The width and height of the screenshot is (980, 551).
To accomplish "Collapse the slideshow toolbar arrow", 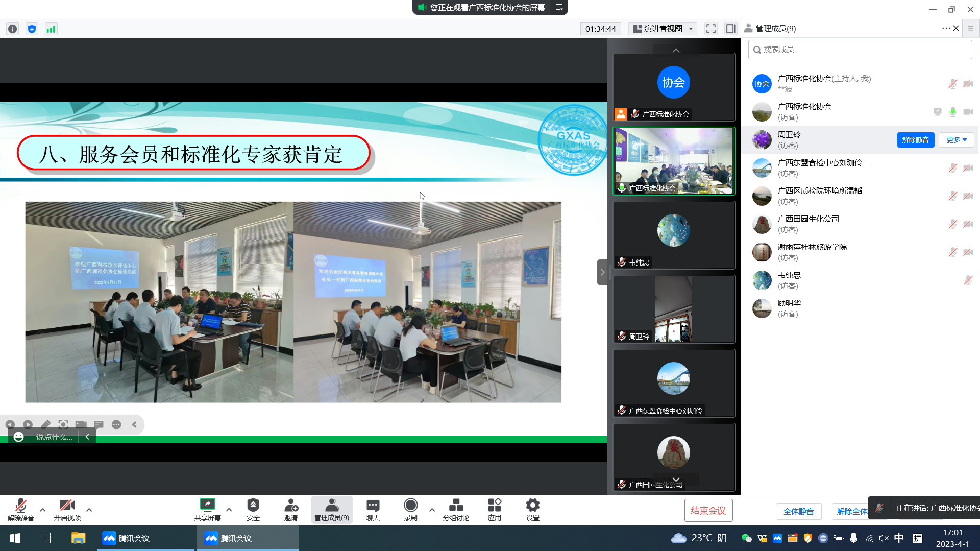I will (134, 424).
